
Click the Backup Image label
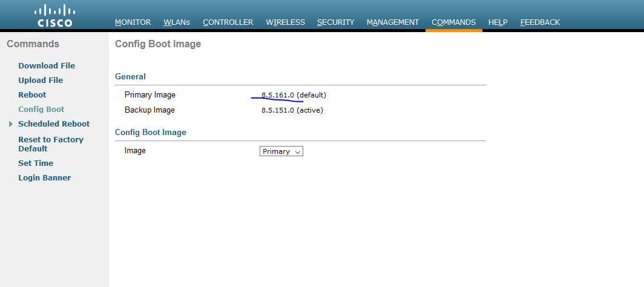[x=149, y=110]
